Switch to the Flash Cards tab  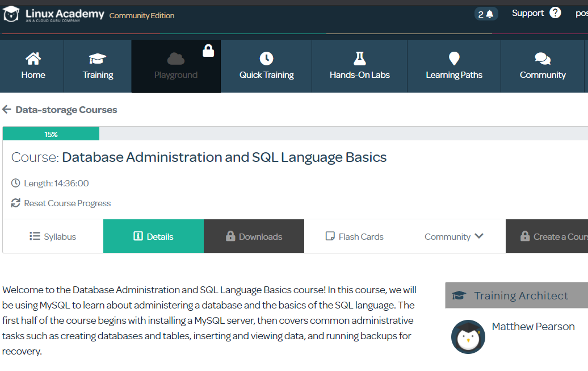354,236
